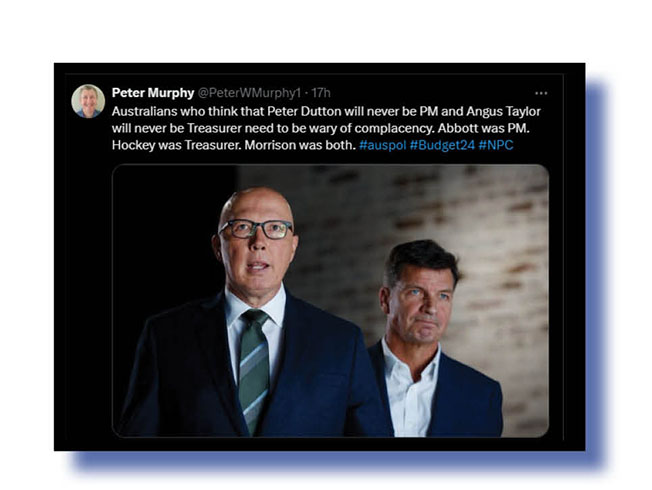Click "Angus Taylor" in the tweet text
This screenshot has height=490, width=652.
(x=503, y=111)
